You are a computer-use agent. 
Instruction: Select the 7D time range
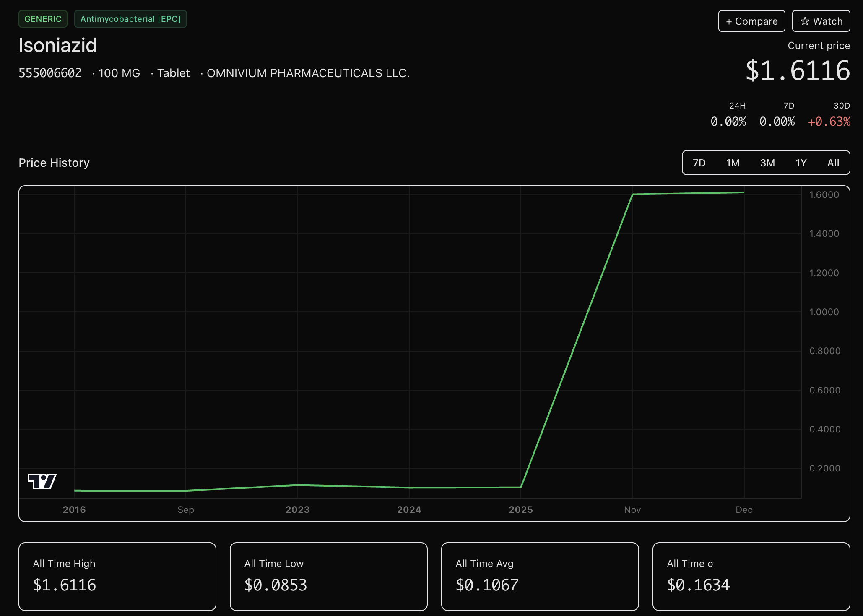[699, 163]
